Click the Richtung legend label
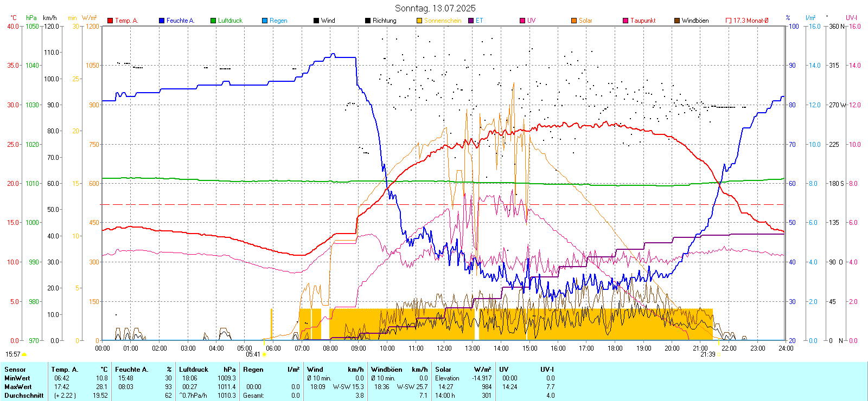 384,21
